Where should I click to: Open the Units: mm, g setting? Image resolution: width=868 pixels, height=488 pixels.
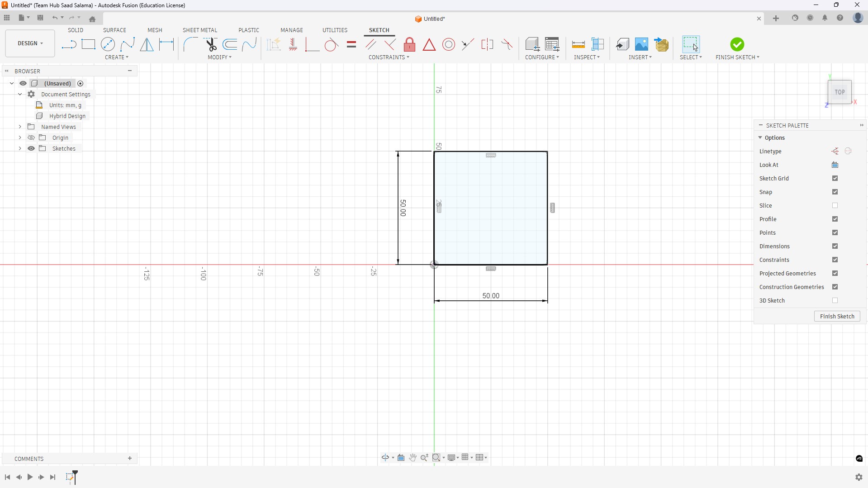[65, 105]
